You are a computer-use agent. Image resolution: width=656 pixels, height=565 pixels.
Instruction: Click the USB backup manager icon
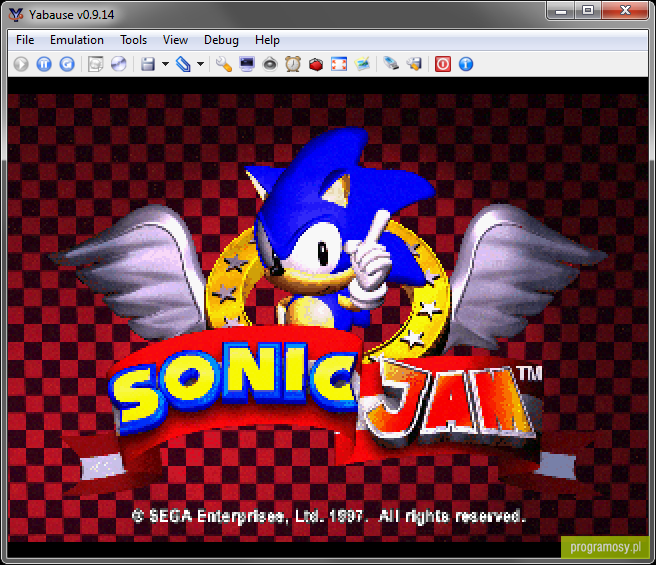[x=391, y=64]
